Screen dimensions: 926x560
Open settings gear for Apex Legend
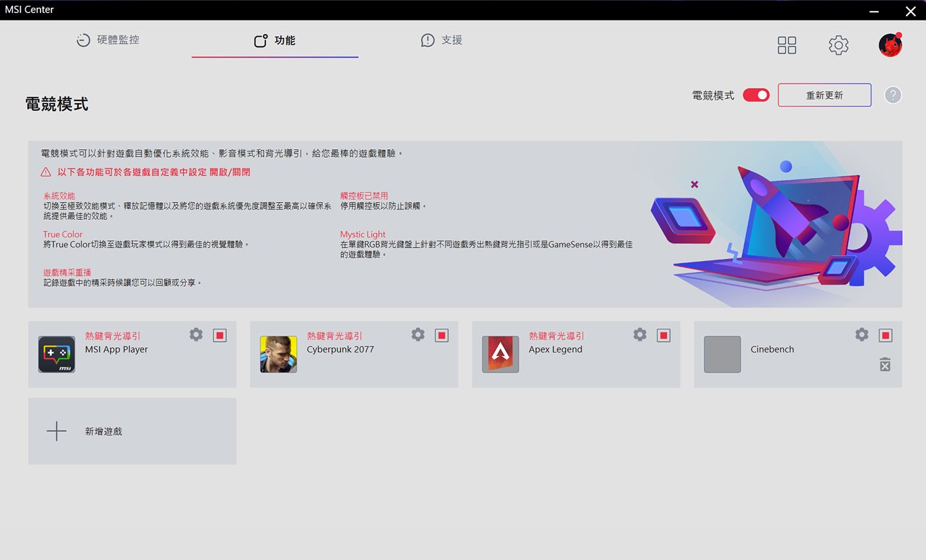tap(640, 334)
